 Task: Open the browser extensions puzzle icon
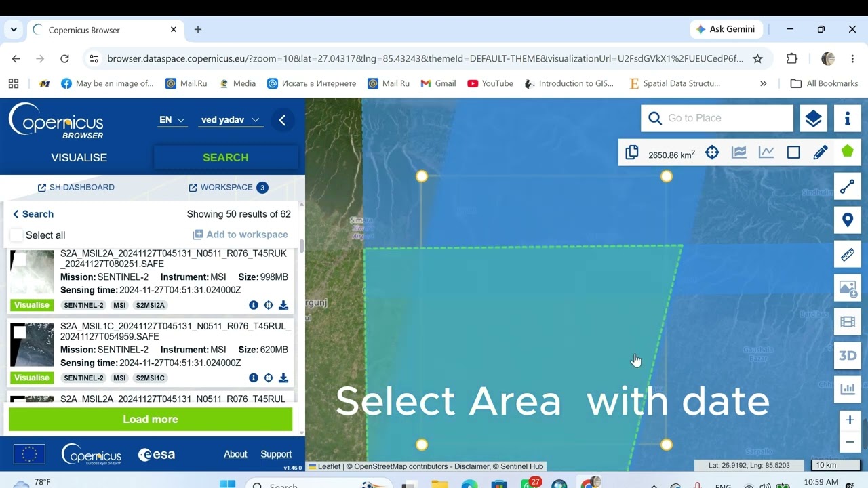(x=792, y=59)
